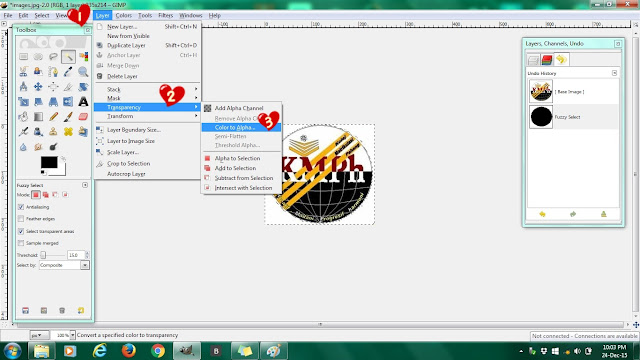The width and height of the screenshot is (640, 360).
Task: Toggle Select transparent areas checkbox
Action: pos(21,231)
